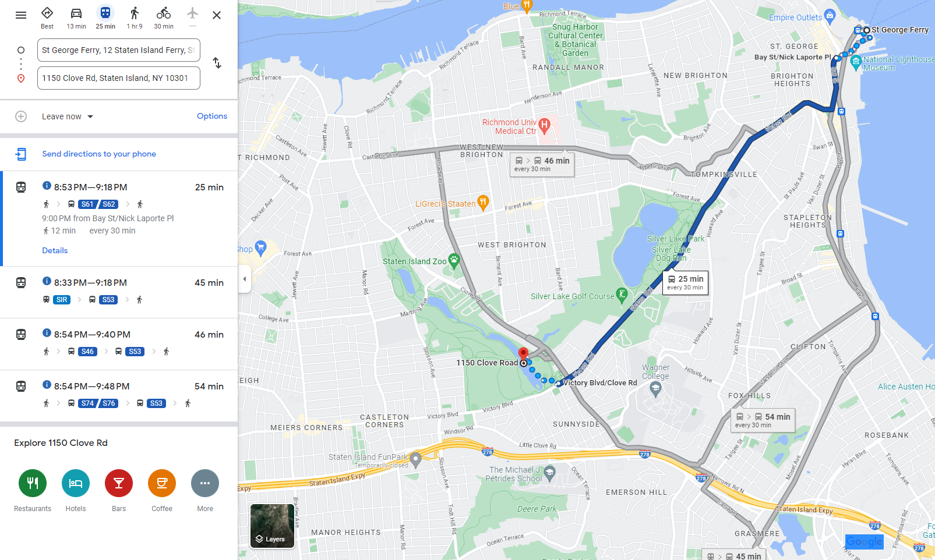Click Coffee explore icon
Viewport: 935px width, 560px height.
point(162,483)
